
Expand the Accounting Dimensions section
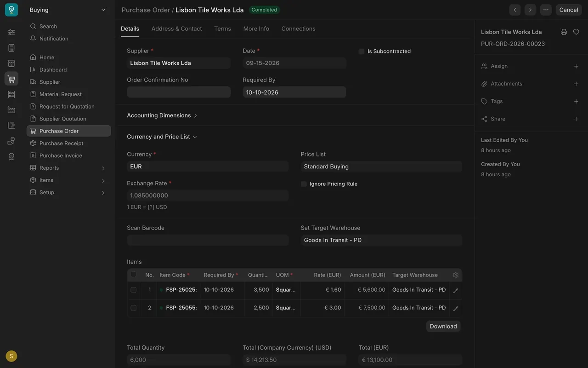coord(162,115)
